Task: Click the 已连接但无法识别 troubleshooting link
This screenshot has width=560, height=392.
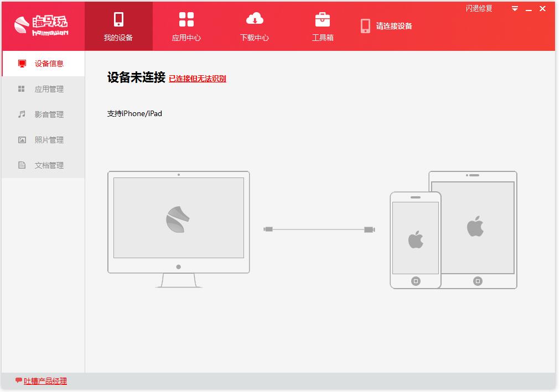Action: (198, 79)
